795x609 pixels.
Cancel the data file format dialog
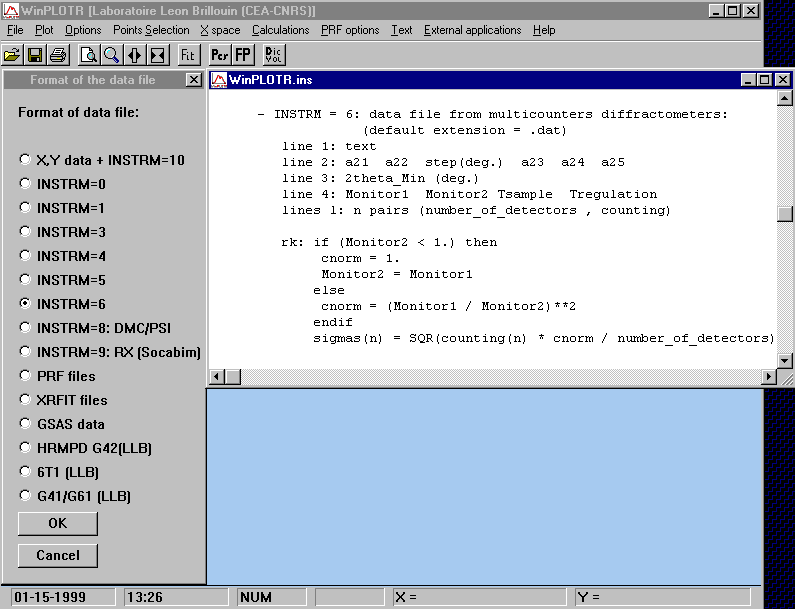pyautogui.click(x=58, y=555)
